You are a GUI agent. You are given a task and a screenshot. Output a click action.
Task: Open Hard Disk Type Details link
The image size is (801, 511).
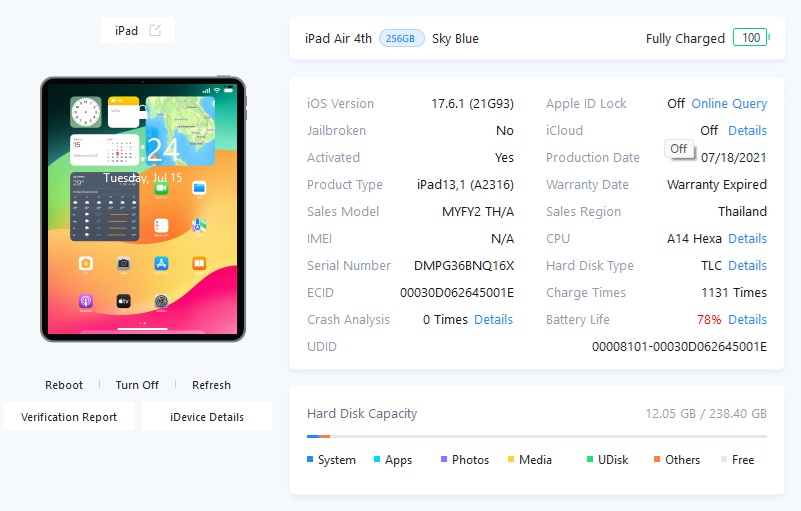pyautogui.click(x=747, y=266)
